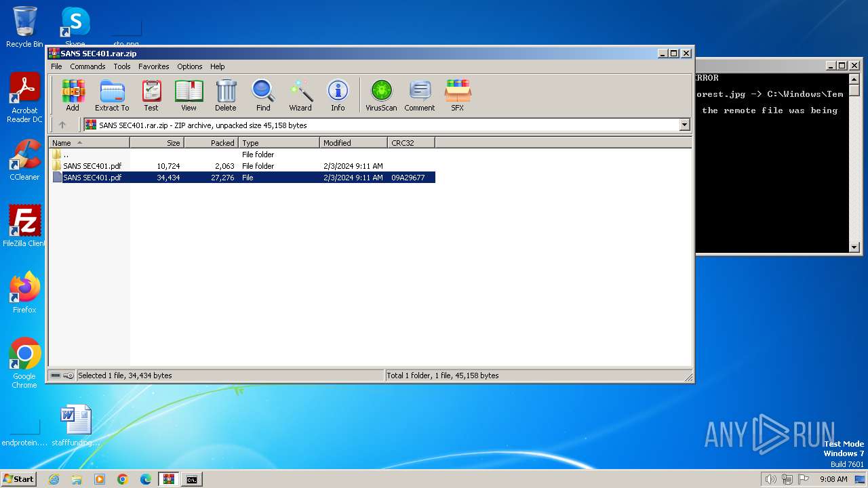Sort by CRC32 column header
868x488 pixels.
(x=412, y=142)
